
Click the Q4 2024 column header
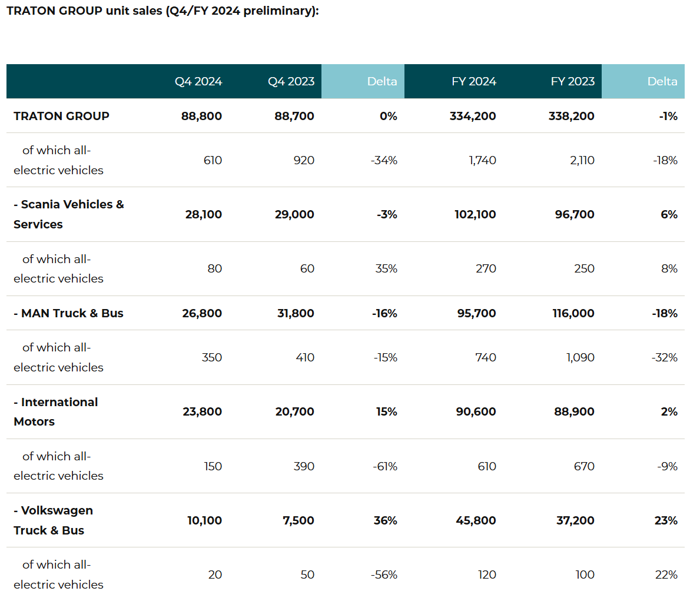pos(198,81)
